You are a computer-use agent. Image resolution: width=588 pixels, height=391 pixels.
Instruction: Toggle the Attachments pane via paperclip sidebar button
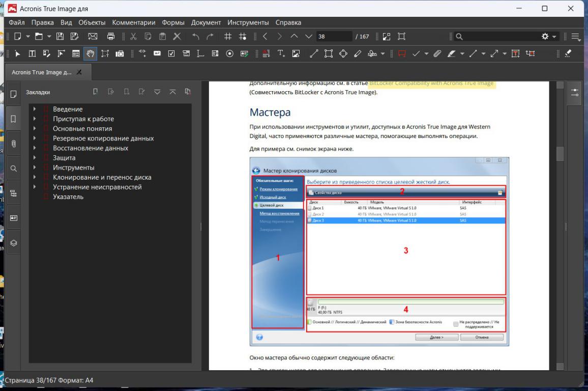click(x=13, y=144)
